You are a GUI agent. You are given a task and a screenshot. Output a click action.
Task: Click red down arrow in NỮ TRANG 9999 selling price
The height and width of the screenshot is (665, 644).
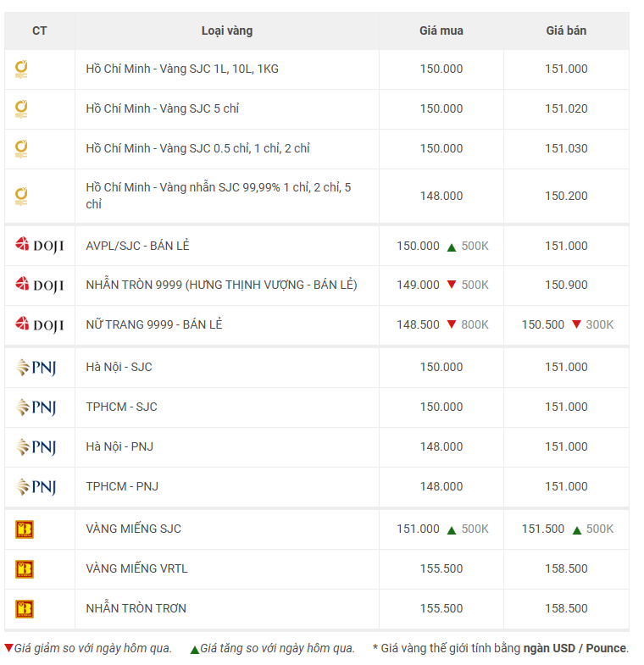576,324
